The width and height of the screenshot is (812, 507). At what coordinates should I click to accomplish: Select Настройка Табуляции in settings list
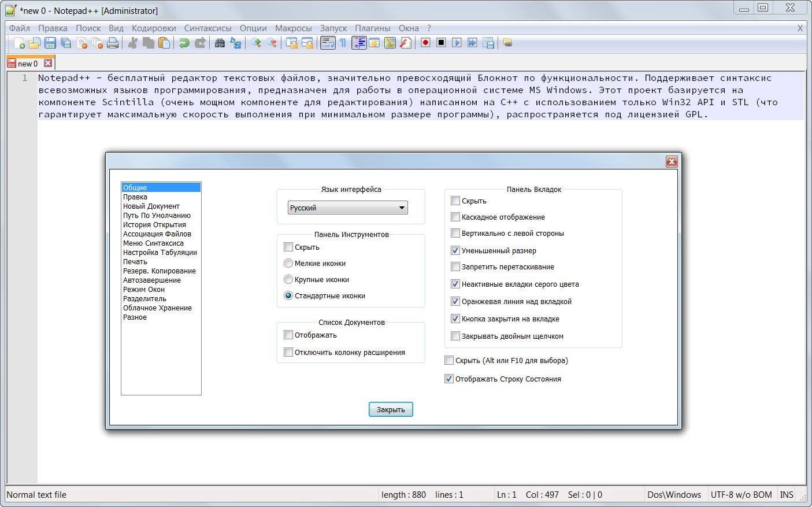160,252
